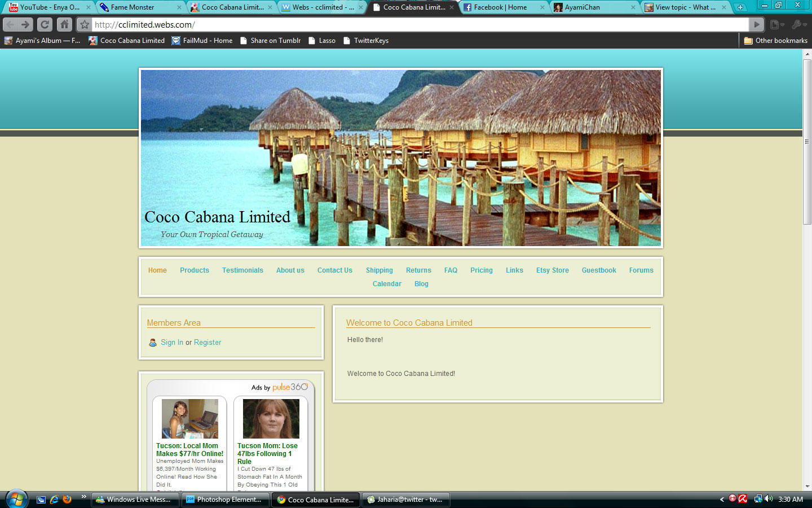
Task: Expand hidden system tray icons arrow
Action: [x=722, y=499]
